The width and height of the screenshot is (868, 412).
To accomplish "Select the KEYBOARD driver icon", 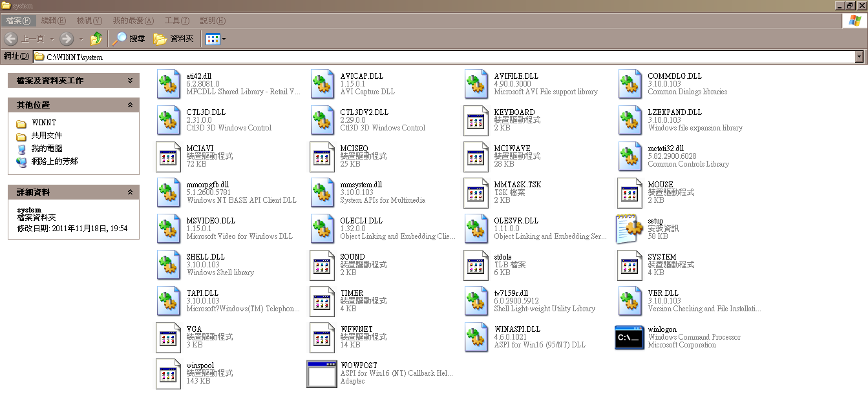I will click(x=476, y=120).
